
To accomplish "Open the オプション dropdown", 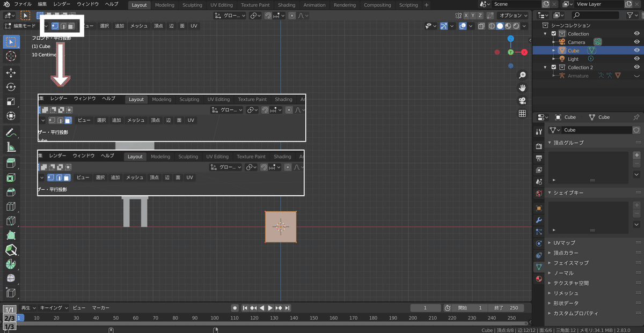I will coord(513,16).
